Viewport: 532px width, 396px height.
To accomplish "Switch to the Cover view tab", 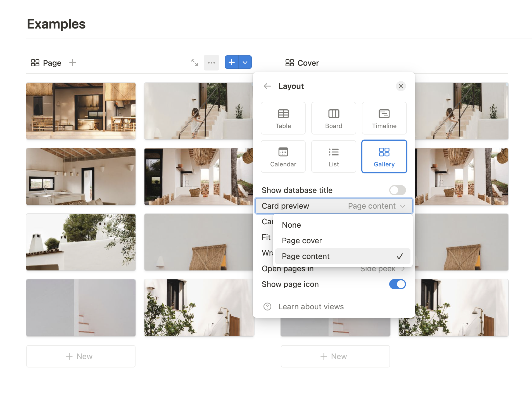I will pyautogui.click(x=301, y=63).
